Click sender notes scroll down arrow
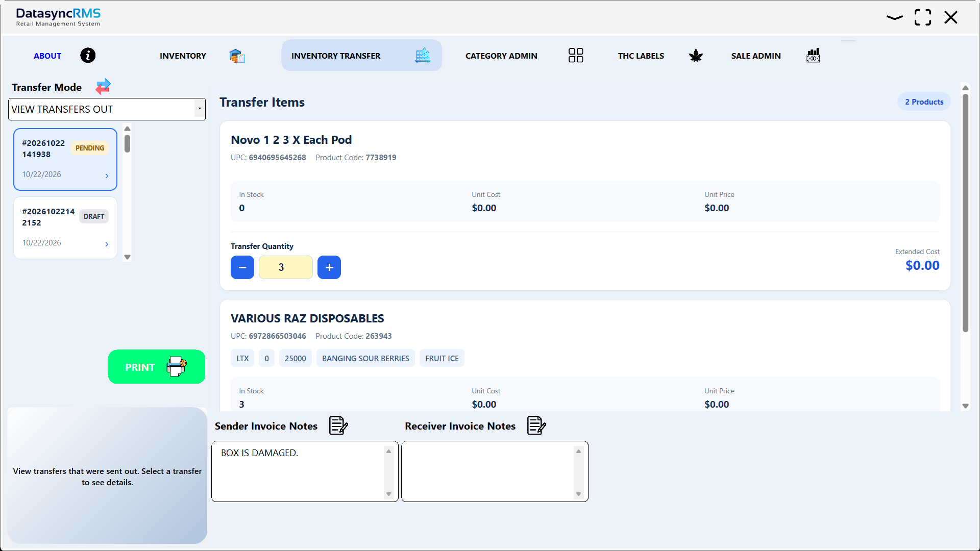 click(388, 494)
